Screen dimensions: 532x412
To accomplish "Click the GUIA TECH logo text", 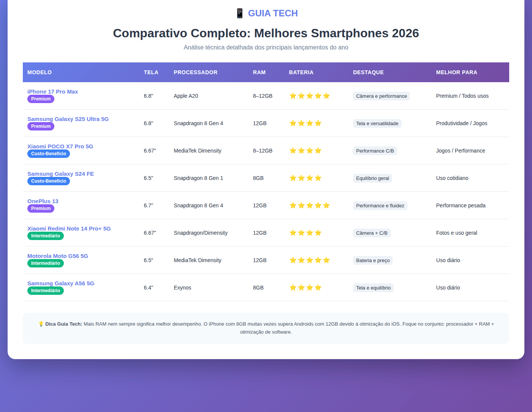I will 273,13.
